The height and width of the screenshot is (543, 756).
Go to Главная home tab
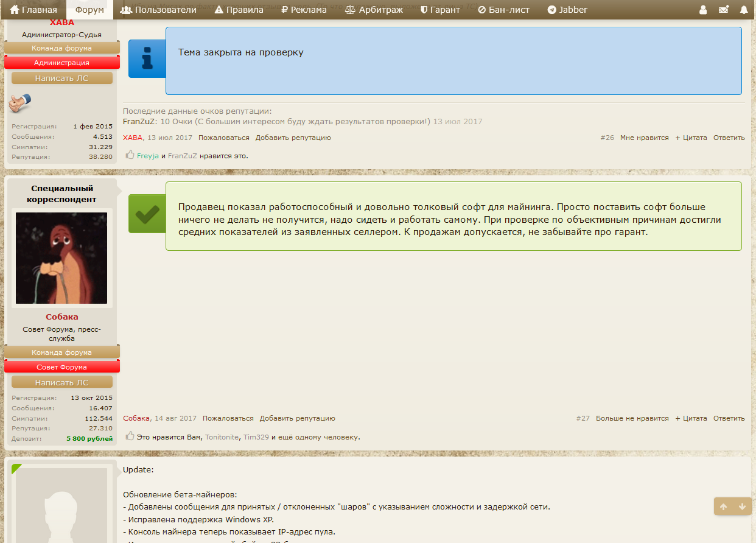33,10
